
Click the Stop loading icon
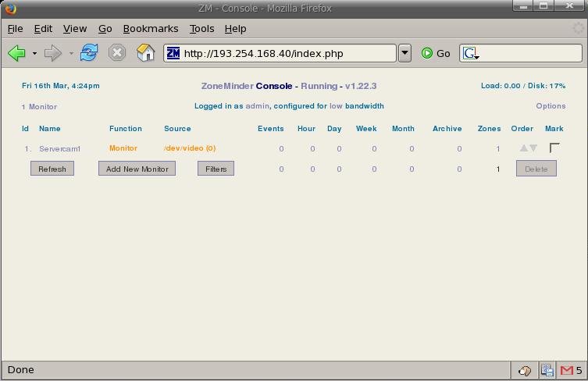pos(117,53)
